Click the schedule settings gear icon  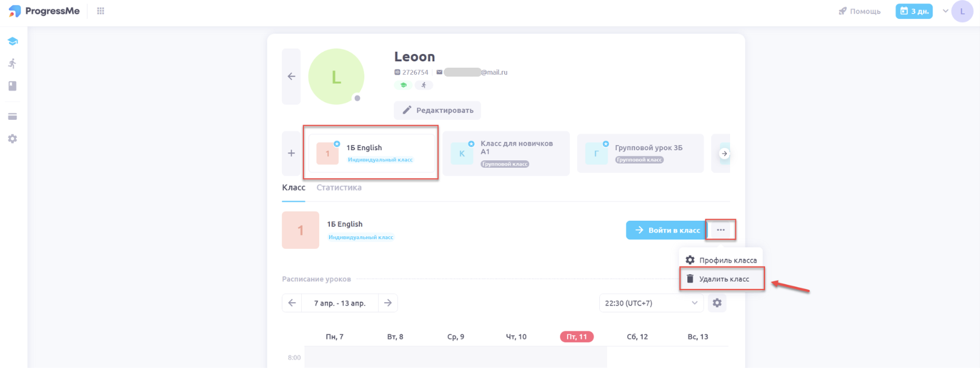717,303
